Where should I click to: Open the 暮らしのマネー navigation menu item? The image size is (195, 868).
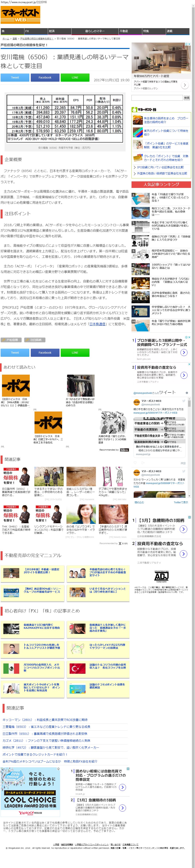click(x=95, y=31)
